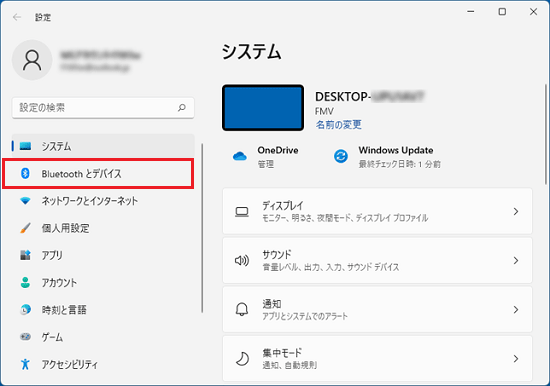Viewport: 550px width, 386px height.
Task: Click the Windows Update sync icon
Action: tap(341, 156)
